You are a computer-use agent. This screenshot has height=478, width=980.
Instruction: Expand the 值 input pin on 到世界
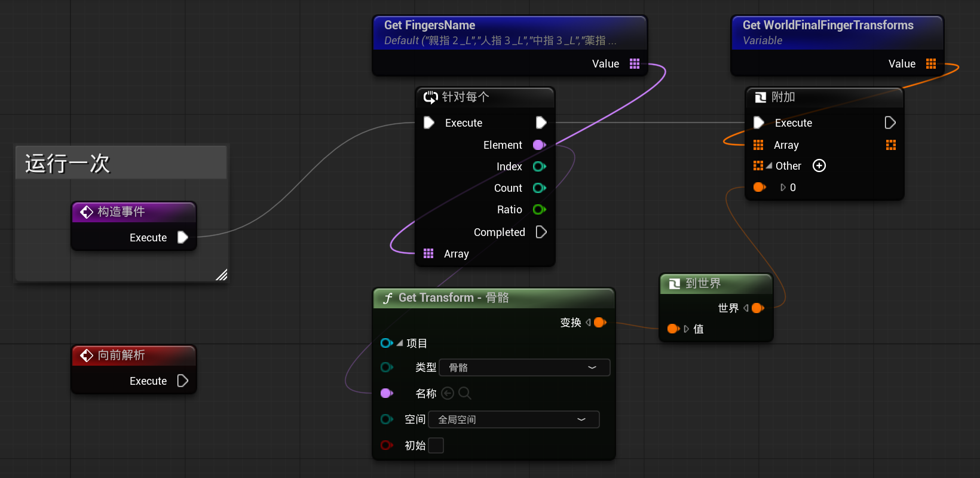(687, 329)
